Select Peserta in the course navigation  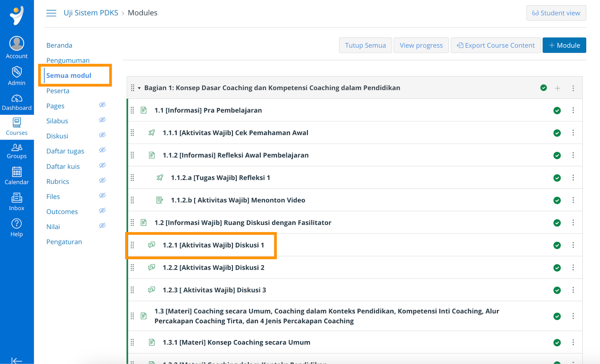click(x=58, y=91)
